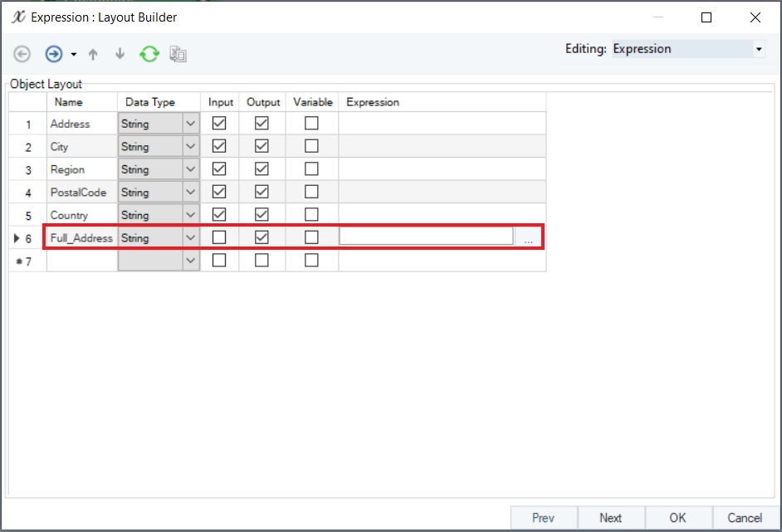Click the blue forward arrow icon
782x532 pixels.
tap(54, 54)
